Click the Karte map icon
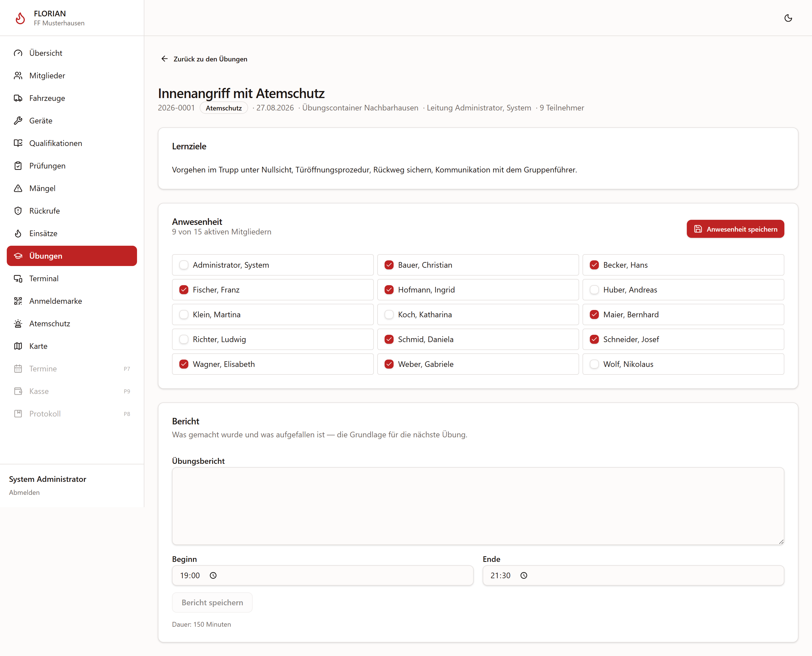 tap(18, 346)
